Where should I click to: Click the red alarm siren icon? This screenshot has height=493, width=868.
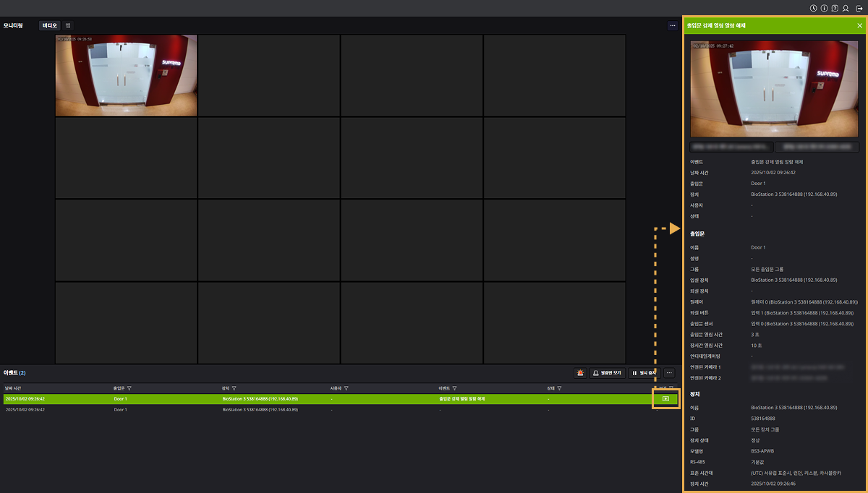[580, 373]
